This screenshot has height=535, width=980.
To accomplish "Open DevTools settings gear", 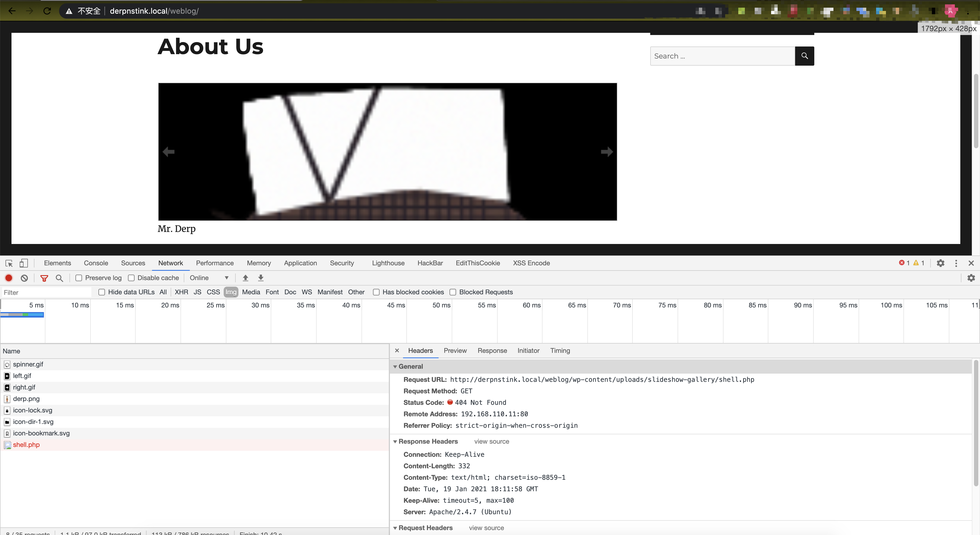I will 940,263.
